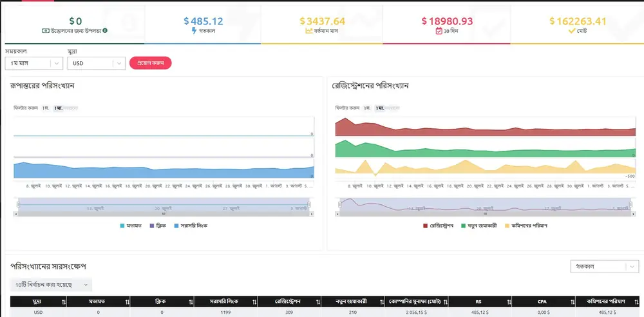Click the green নতুন জমাকারী area in registration chart

485,153
